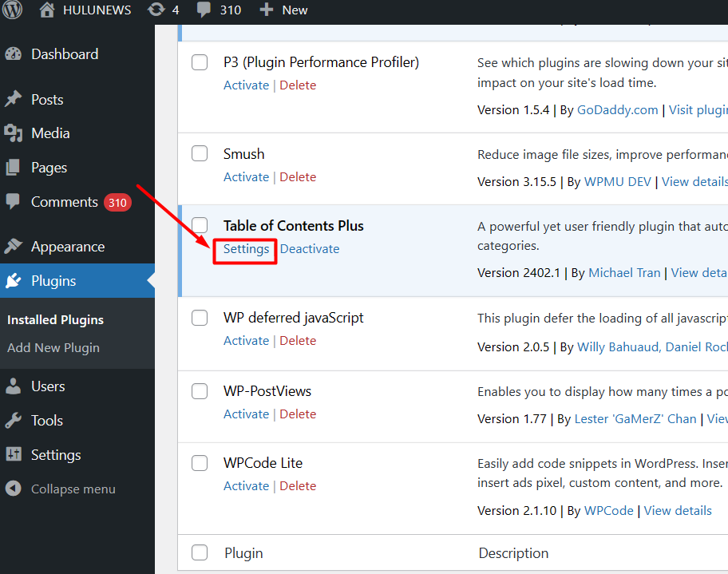Viewport: 728px width, 574px height.
Task: Click the plus New content icon
Action: [x=267, y=10]
